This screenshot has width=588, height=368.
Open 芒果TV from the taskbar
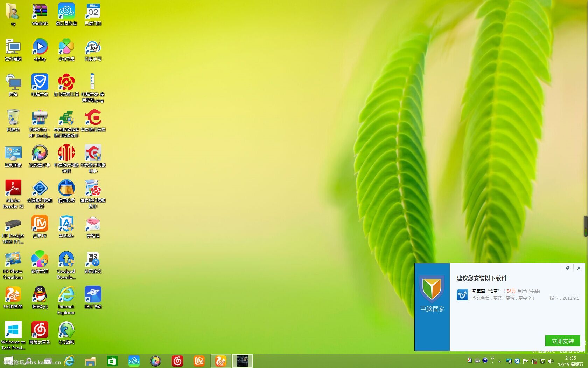[x=199, y=361]
